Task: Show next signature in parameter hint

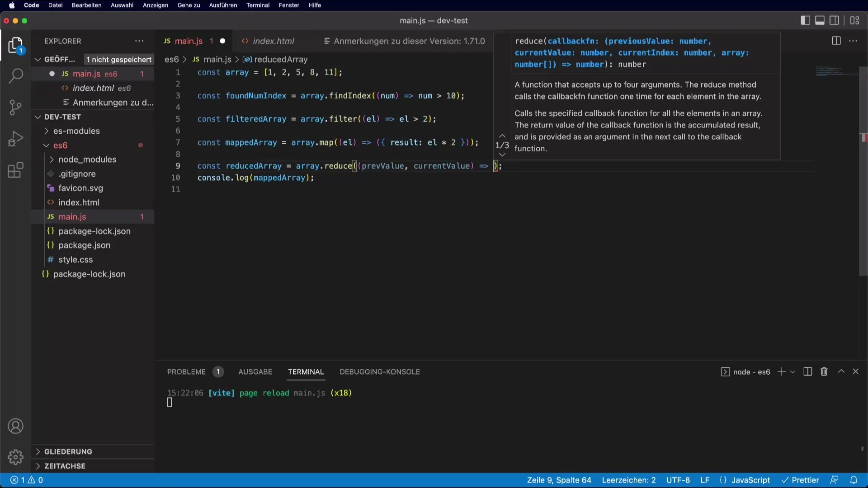Action: coord(502,155)
